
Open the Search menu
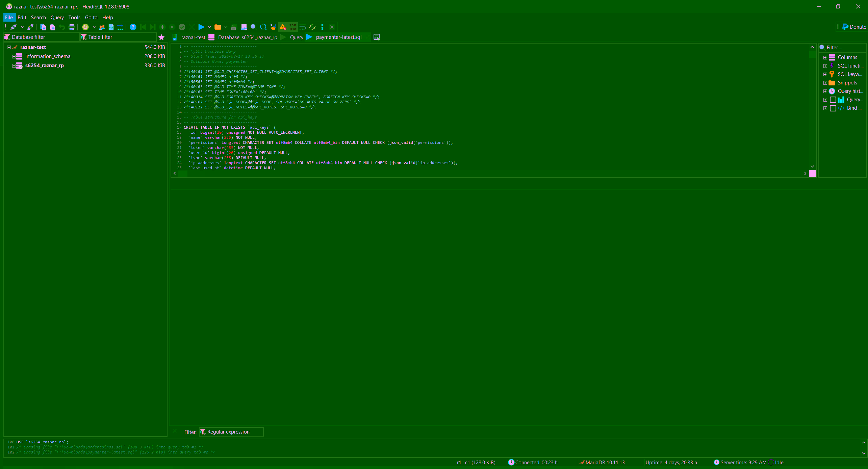click(x=39, y=18)
